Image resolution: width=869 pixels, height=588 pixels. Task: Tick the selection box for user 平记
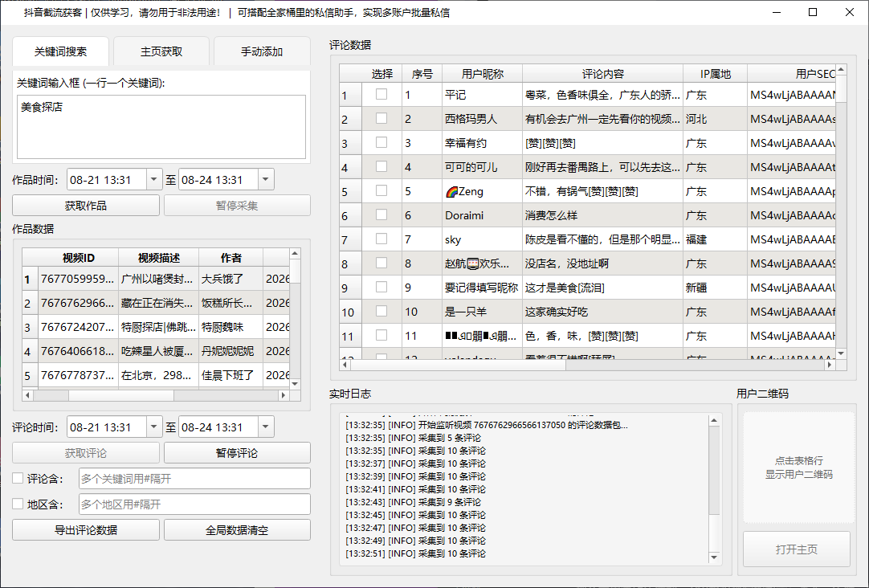coord(381,94)
